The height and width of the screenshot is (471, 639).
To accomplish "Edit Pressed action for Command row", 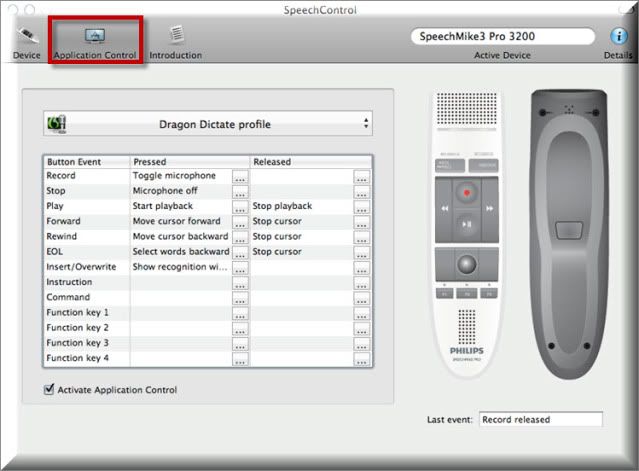I will tap(240, 298).
